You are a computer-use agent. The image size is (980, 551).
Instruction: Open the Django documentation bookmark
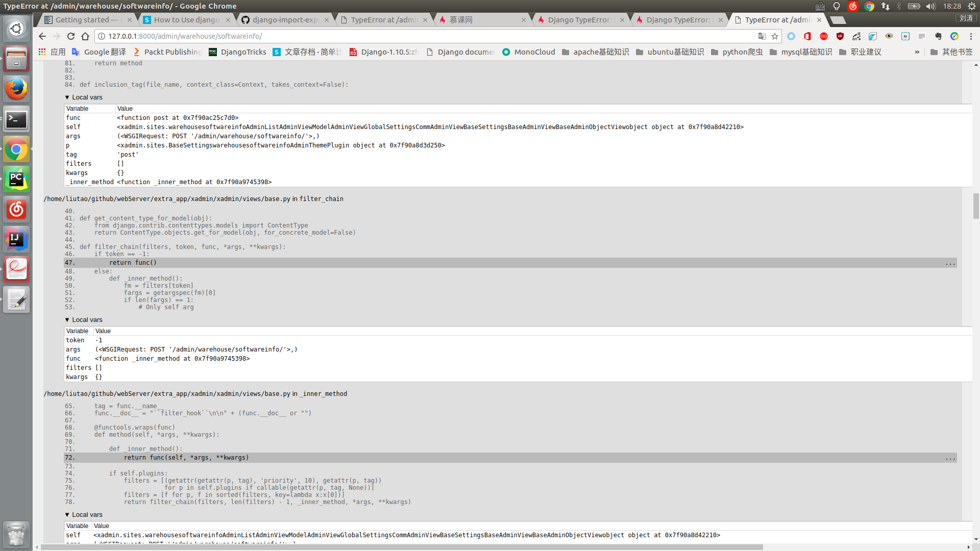(460, 52)
